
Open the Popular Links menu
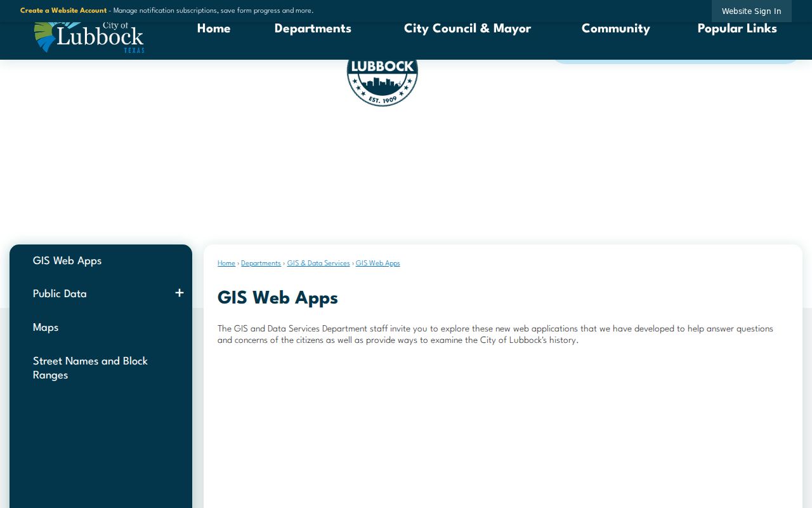737,29
